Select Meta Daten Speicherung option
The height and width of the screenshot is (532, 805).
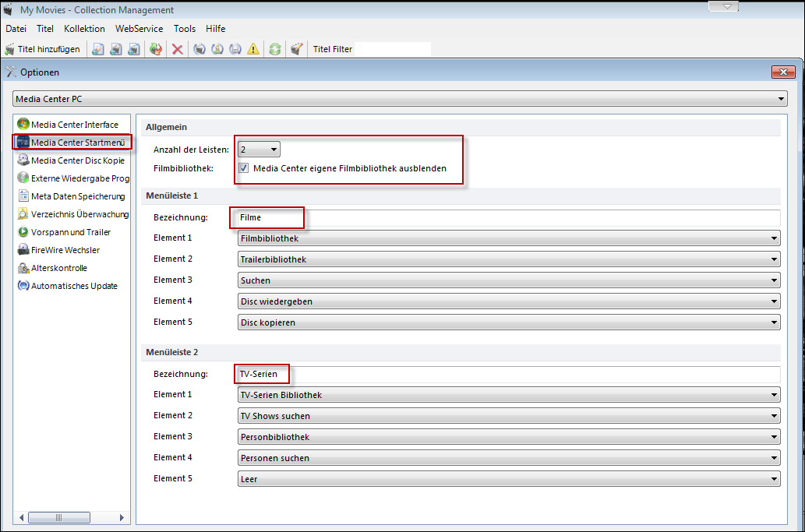click(x=72, y=196)
